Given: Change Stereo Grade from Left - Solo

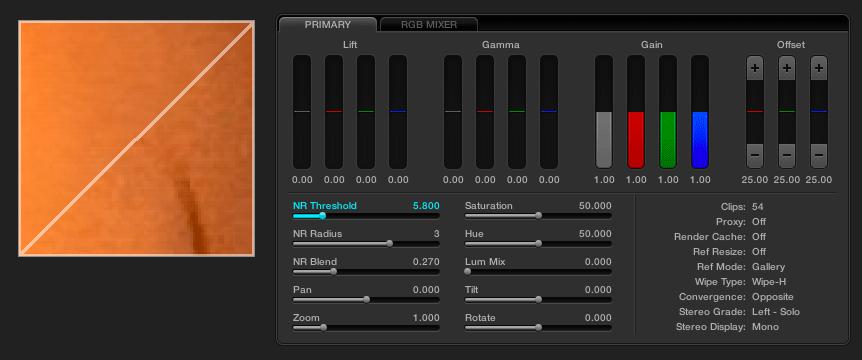Looking at the screenshot, I should pyautogui.click(x=776, y=312).
